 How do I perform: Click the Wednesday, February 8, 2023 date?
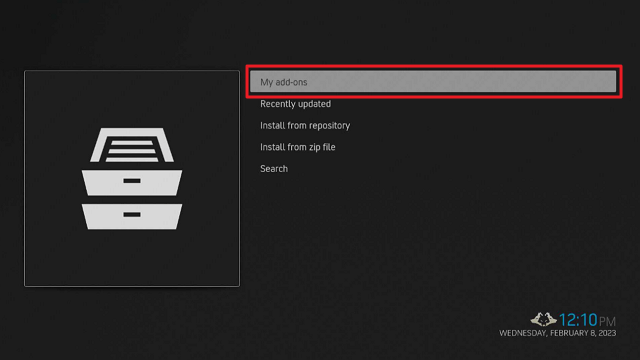point(558,333)
